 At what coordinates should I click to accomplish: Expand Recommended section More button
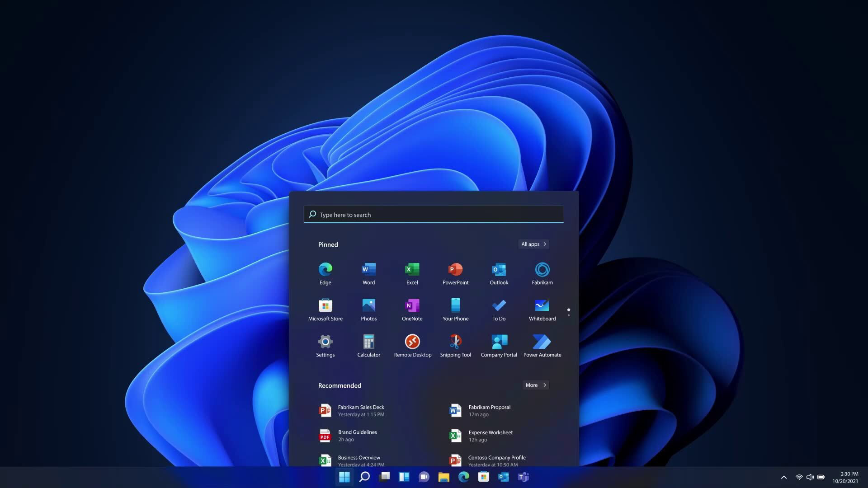535,385
